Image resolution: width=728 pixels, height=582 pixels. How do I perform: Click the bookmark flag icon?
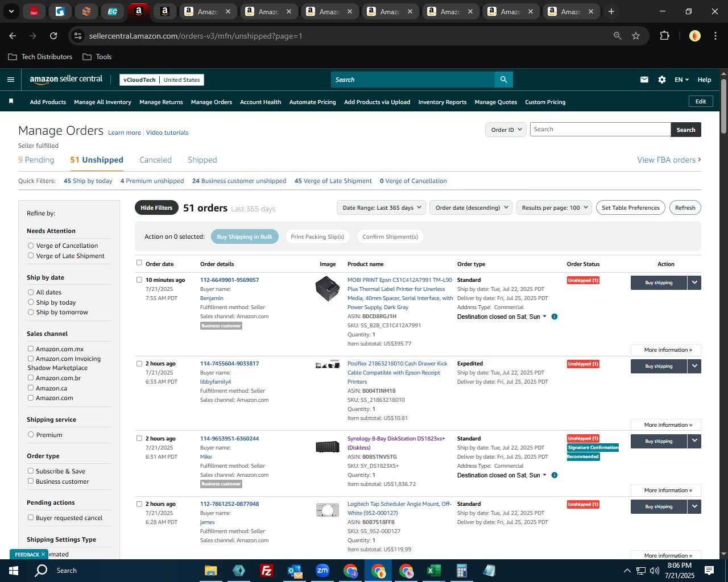(x=11, y=101)
